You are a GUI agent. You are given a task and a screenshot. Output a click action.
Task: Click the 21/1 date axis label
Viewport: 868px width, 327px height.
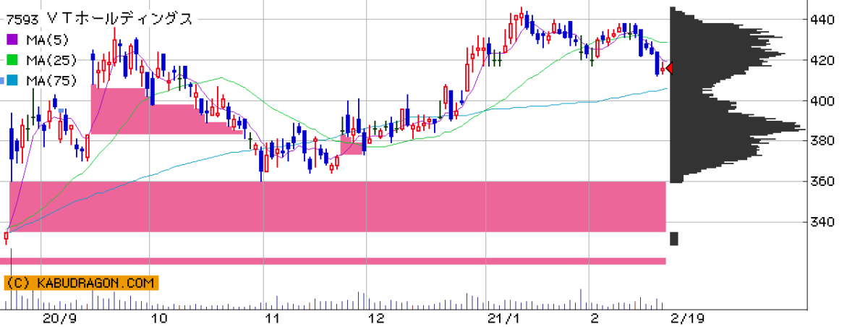point(503,318)
